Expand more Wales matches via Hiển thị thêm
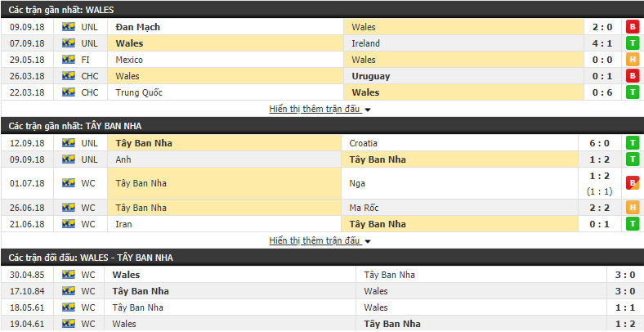This screenshot has width=644, height=332. [x=315, y=110]
